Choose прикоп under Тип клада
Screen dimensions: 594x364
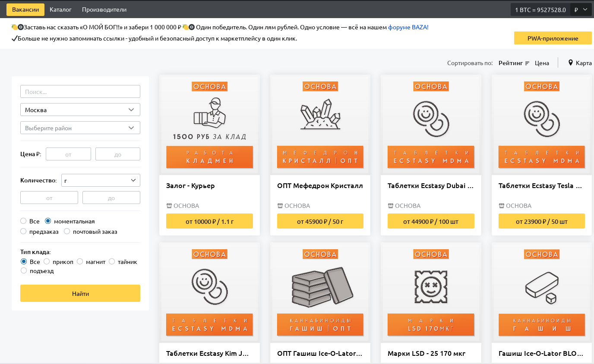point(46,261)
